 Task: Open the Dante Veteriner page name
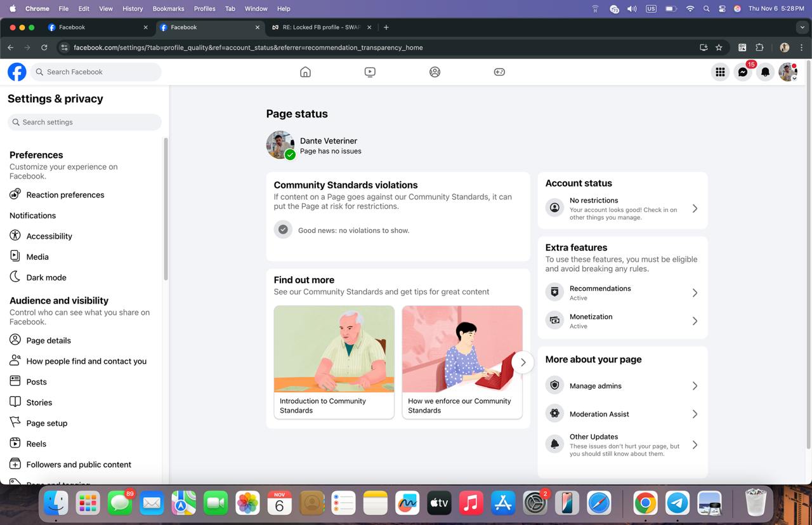[x=329, y=140]
